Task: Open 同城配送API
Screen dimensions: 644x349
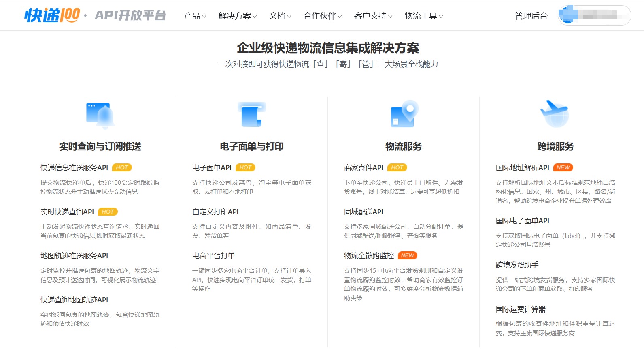Action: 363,212
